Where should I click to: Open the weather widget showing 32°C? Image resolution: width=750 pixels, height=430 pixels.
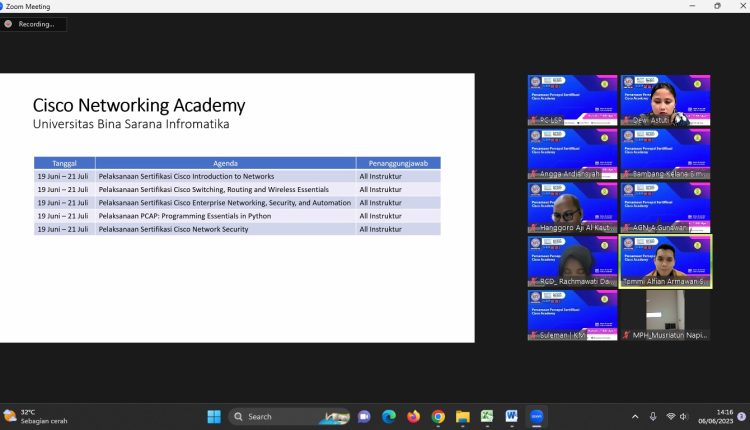(x=35, y=417)
